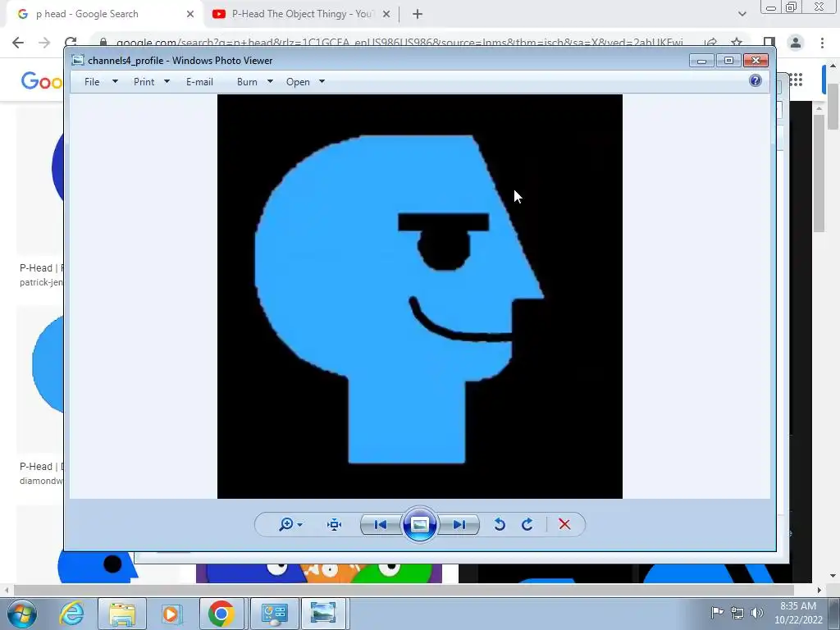Expand the Burn dropdown arrow
Image resolution: width=840 pixels, height=630 pixels.
[x=270, y=82]
